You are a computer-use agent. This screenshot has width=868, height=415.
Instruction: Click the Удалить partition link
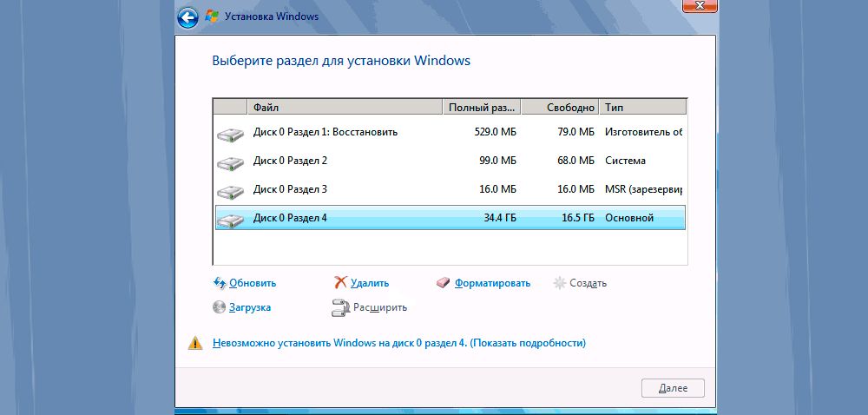click(371, 283)
